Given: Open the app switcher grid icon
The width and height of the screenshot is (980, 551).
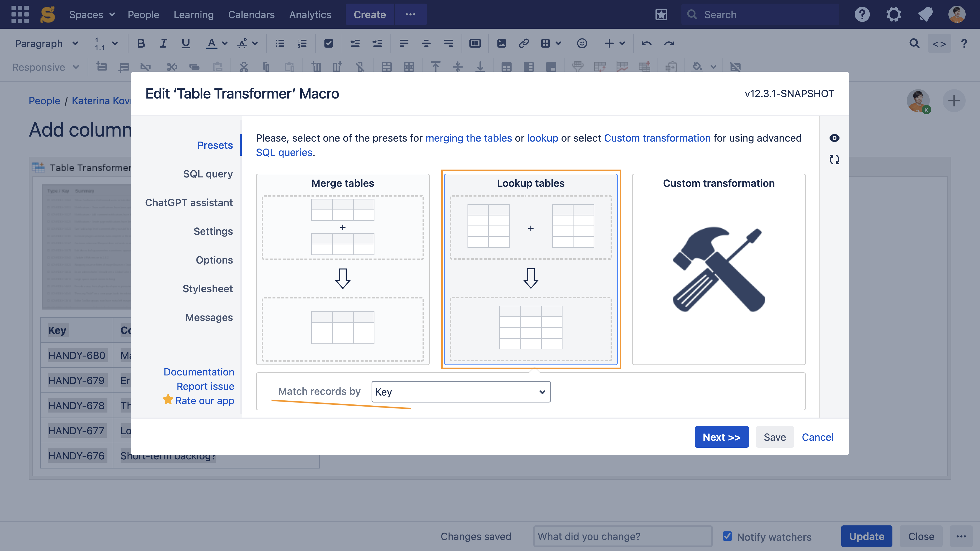Looking at the screenshot, I should (20, 14).
